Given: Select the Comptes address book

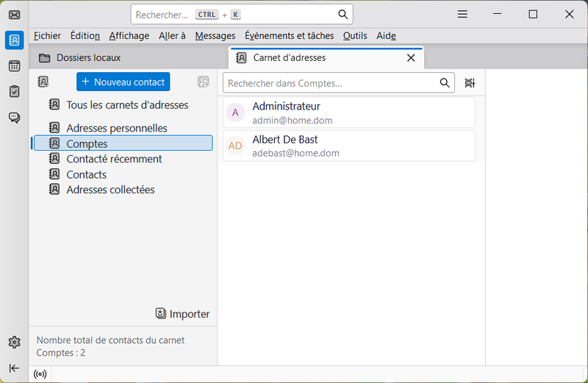Looking at the screenshot, I should [123, 143].
